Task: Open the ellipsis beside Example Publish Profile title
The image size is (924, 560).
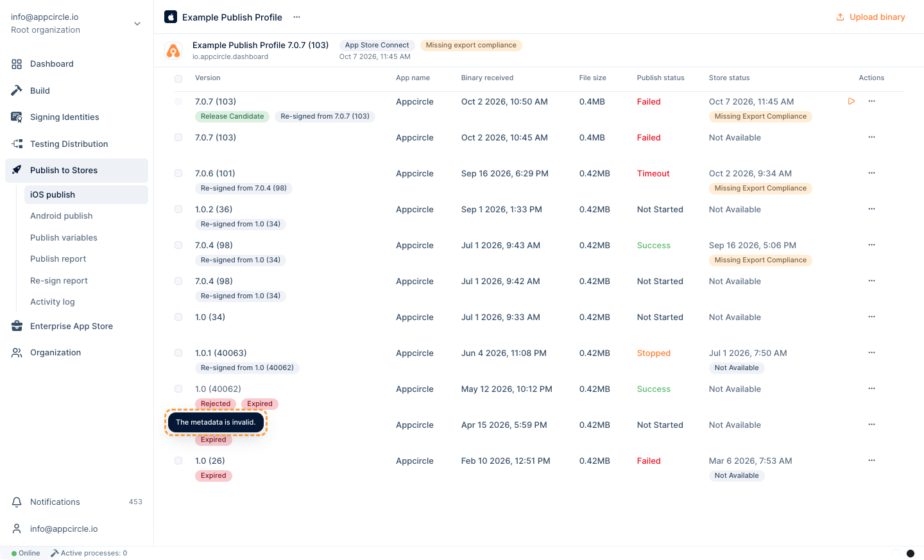Action: (296, 17)
